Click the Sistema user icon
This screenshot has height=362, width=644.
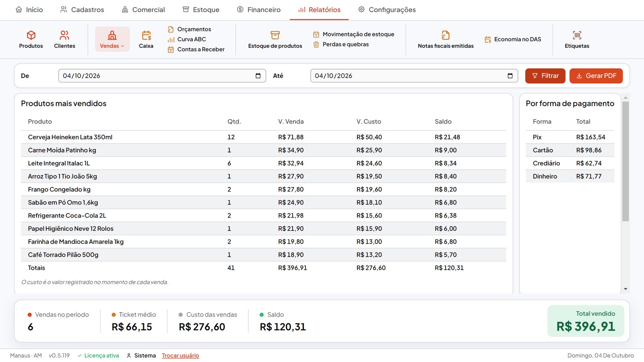129,356
